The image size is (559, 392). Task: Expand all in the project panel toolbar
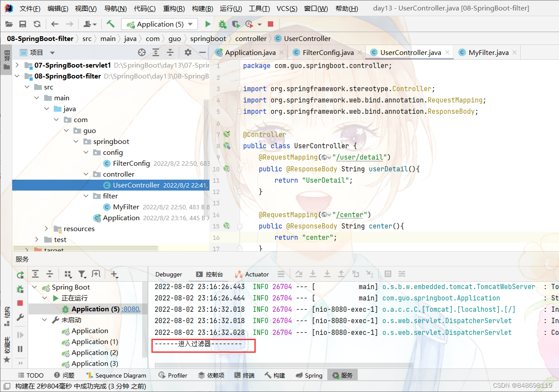pos(156,52)
